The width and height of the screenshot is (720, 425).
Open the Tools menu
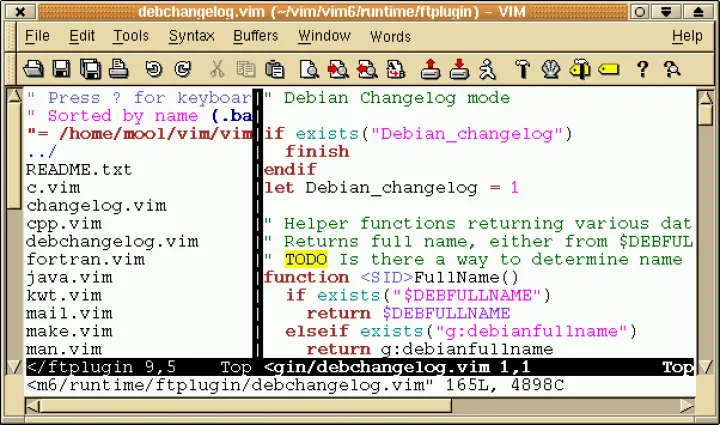pos(131,36)
